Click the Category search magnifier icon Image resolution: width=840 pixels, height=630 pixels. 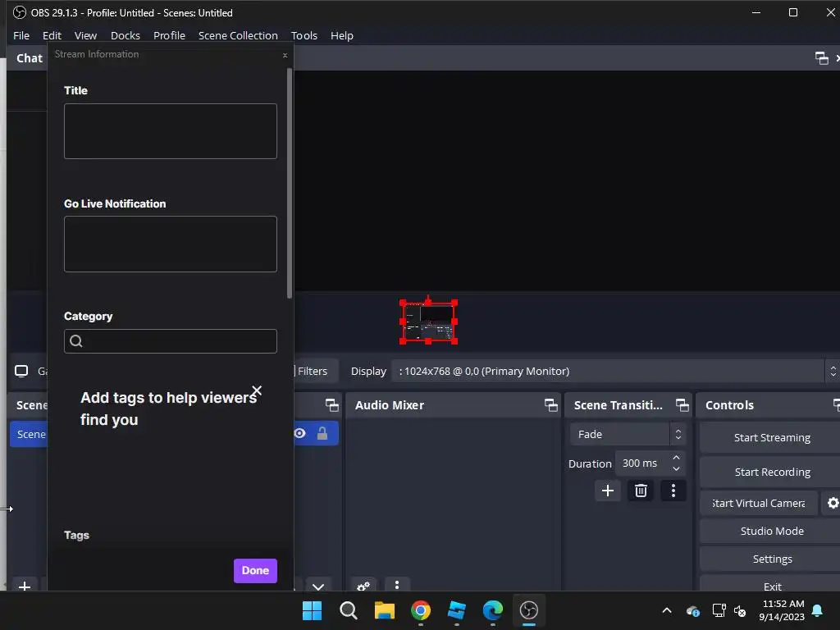76,341
